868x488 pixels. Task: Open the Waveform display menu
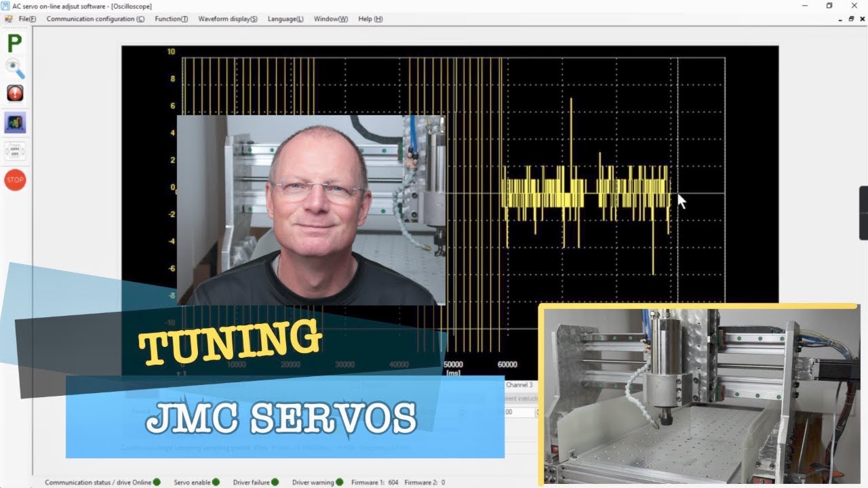[x=228, y=19]
